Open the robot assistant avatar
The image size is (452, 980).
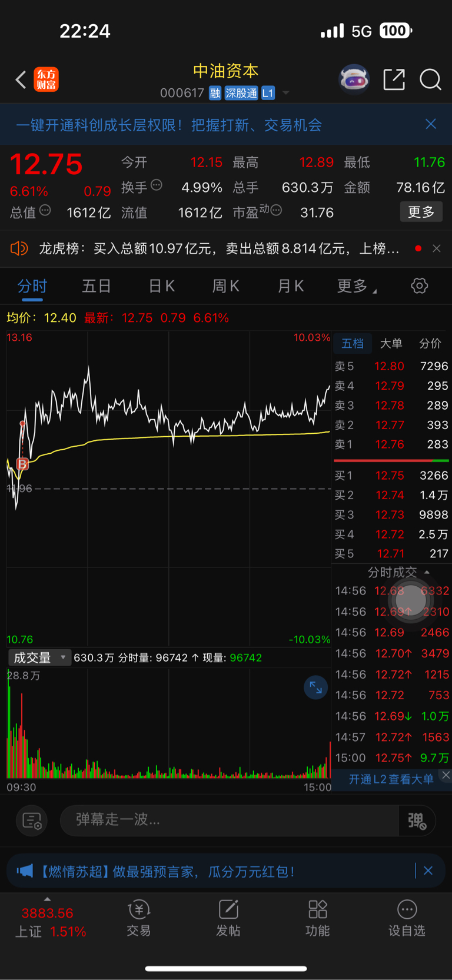(x=354, y=79)
